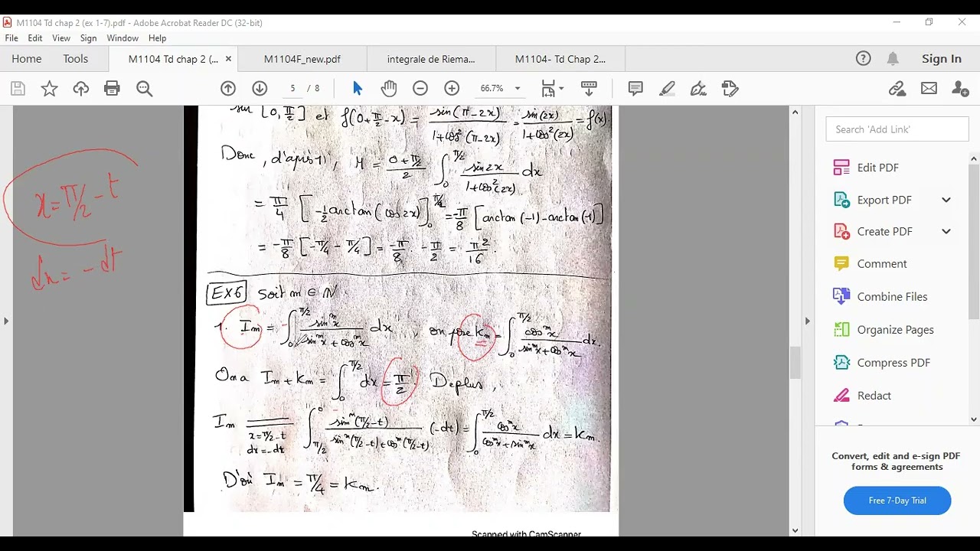Screen dimensions: 980x551
Task: Open Help question mark icon
Action: click(863, 58)
